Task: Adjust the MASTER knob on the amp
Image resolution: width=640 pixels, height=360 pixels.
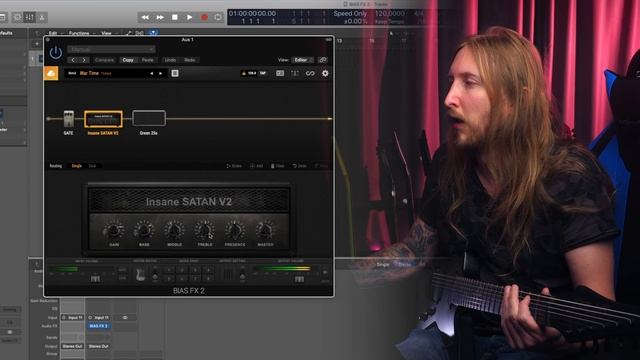Action: click(x=265, y=231)
